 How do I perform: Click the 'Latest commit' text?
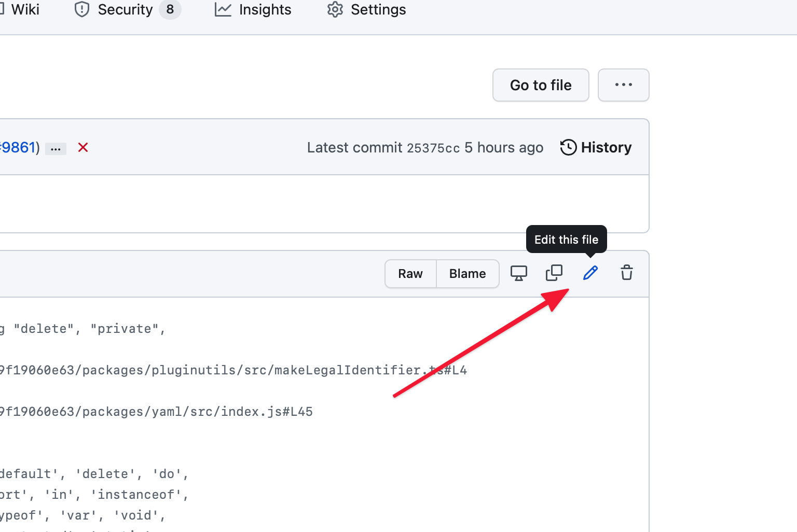355,148
